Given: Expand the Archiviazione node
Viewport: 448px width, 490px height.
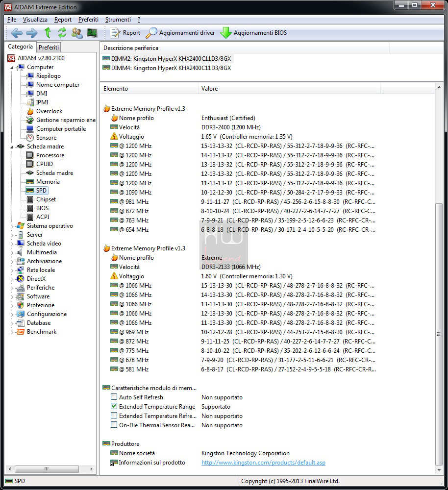Looking at the screenshot, I should (x=12, y=261).
